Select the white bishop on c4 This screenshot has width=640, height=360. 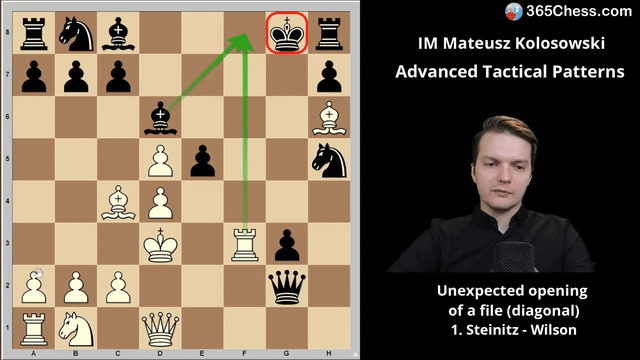point(118,203)
